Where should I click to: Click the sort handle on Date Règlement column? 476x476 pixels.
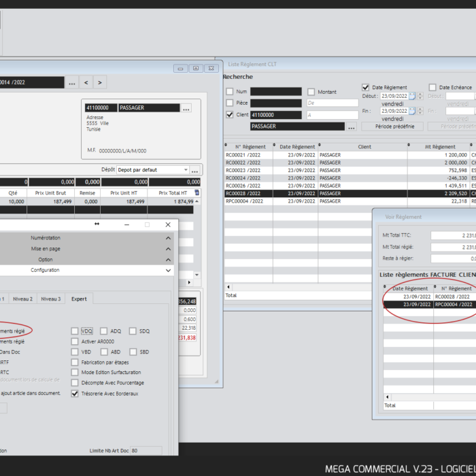tap(274, 145)
